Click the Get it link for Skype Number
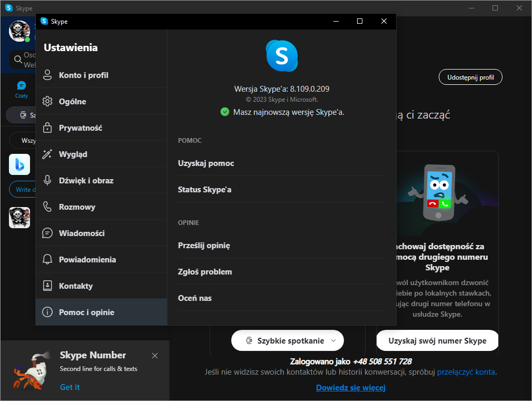This screenshot has height=401, width=532. [70, 387]
